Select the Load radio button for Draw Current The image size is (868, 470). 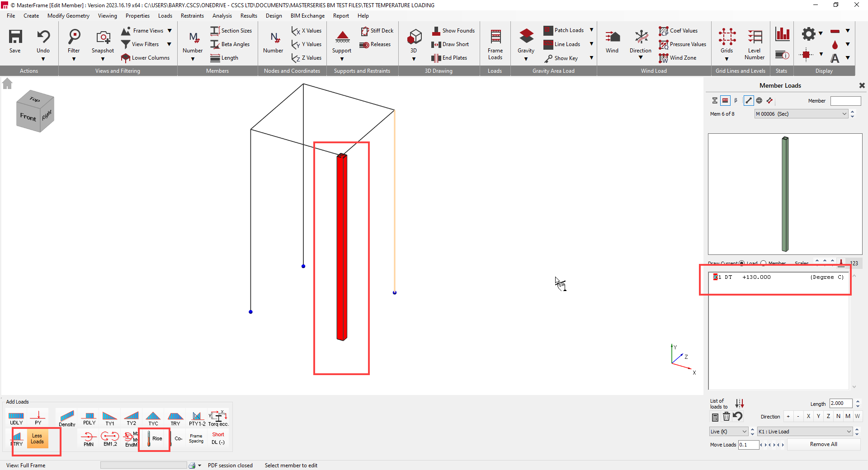741,263
